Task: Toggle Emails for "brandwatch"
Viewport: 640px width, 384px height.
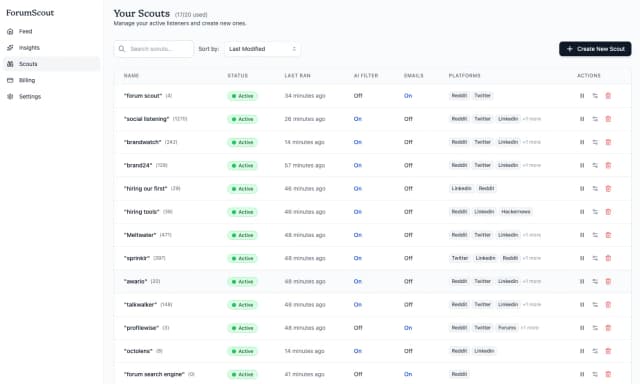Action: point(408,142)
